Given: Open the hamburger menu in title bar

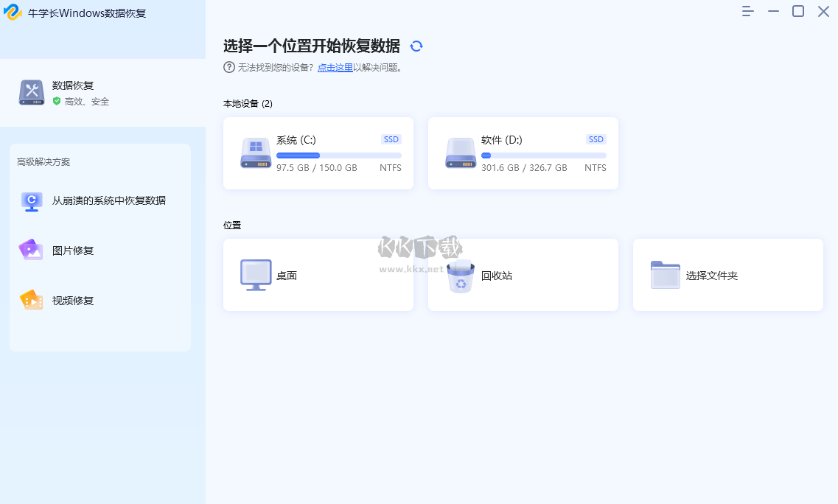Looking at the screenshot, I should [748, 12].
